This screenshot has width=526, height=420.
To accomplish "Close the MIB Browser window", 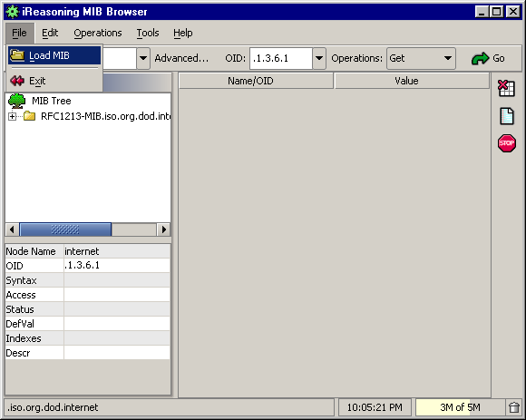I will (x=513, y=12).
